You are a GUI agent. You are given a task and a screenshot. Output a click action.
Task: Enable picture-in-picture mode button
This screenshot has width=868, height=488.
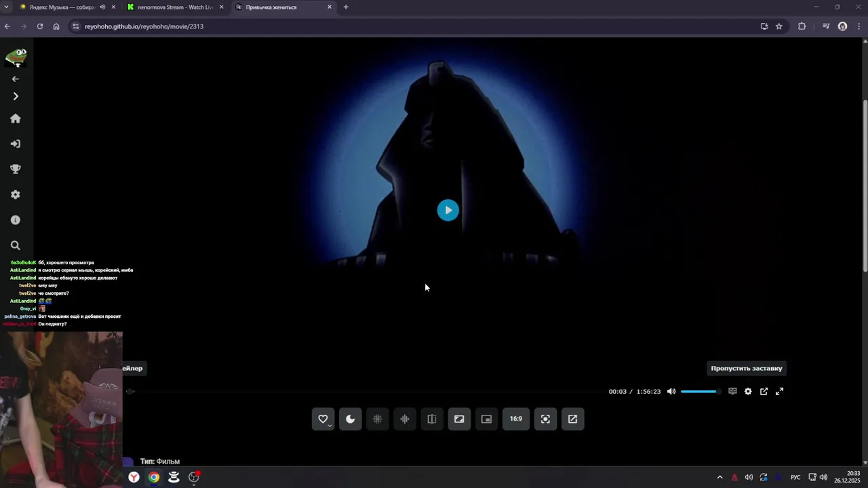[x=486, y=419]
